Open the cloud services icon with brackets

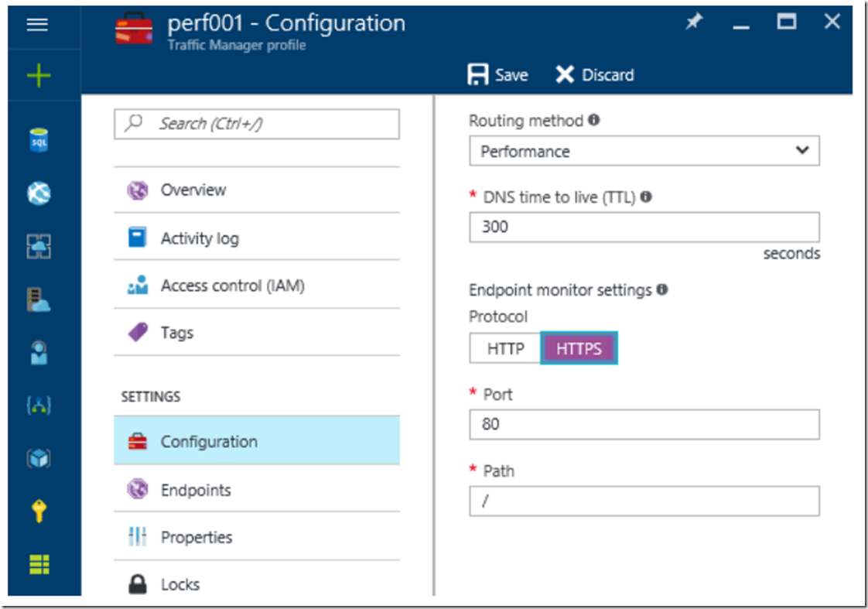[39, 246]
